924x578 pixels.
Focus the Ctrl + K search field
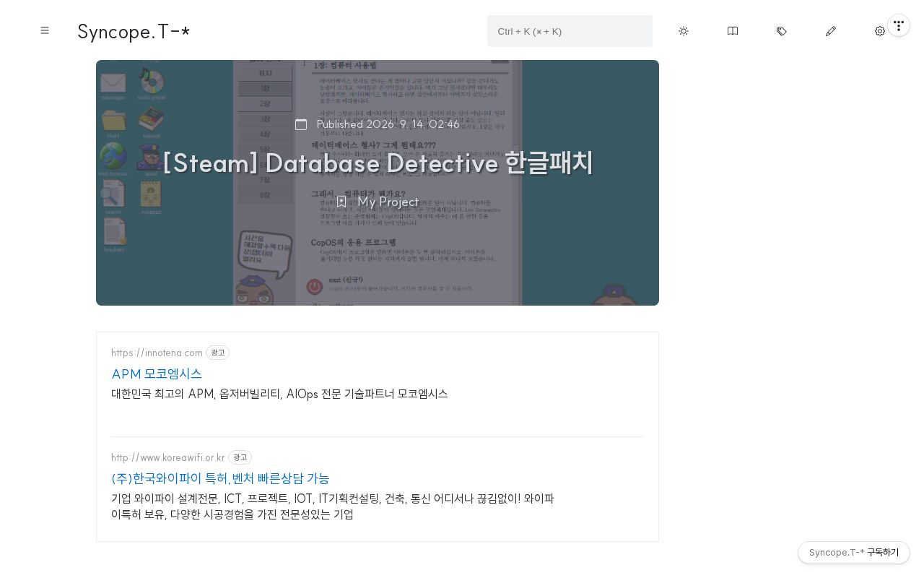570,31
